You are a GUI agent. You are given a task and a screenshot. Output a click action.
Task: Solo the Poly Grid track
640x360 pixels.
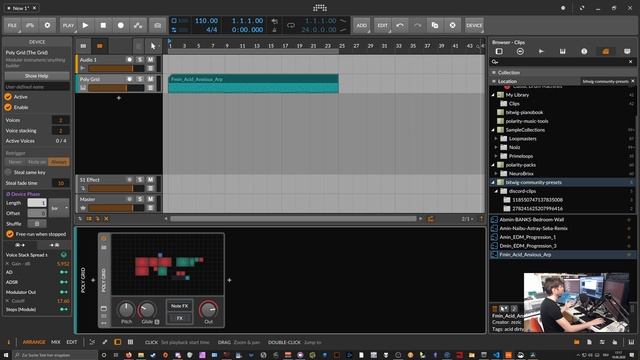pyautogui.click(x=140, y=79)
